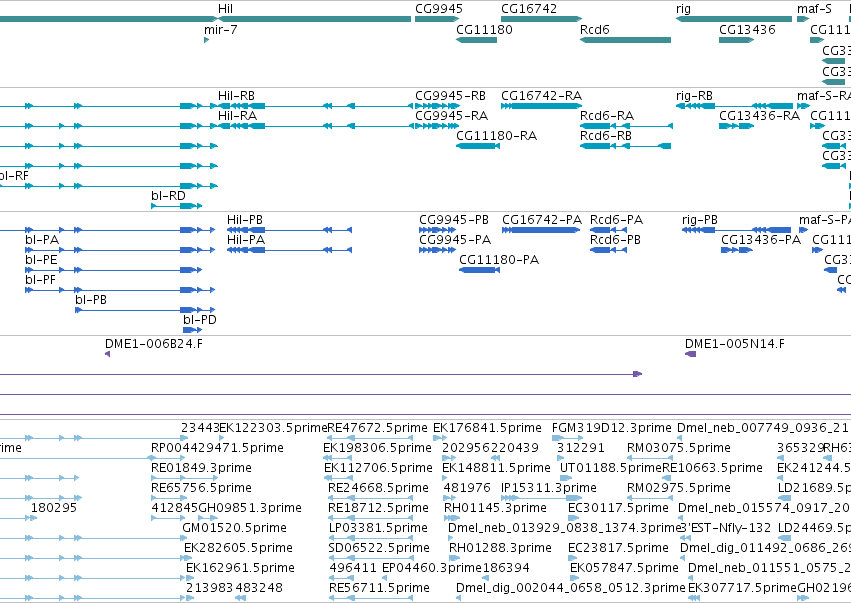Select the EK057847.5prime EST label
Image resolution: width=851 pixels, height=603 pixels.
[x=624, y=569]
